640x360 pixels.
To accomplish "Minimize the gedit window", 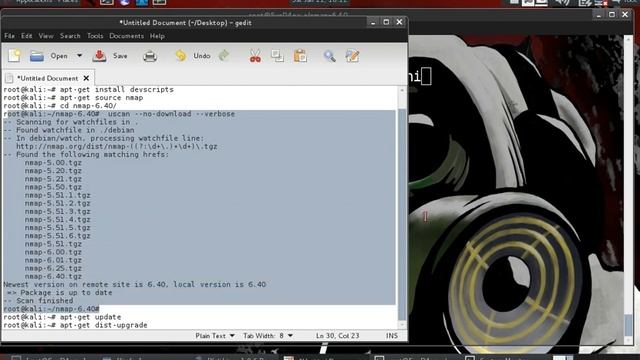I will coord(373,22).
